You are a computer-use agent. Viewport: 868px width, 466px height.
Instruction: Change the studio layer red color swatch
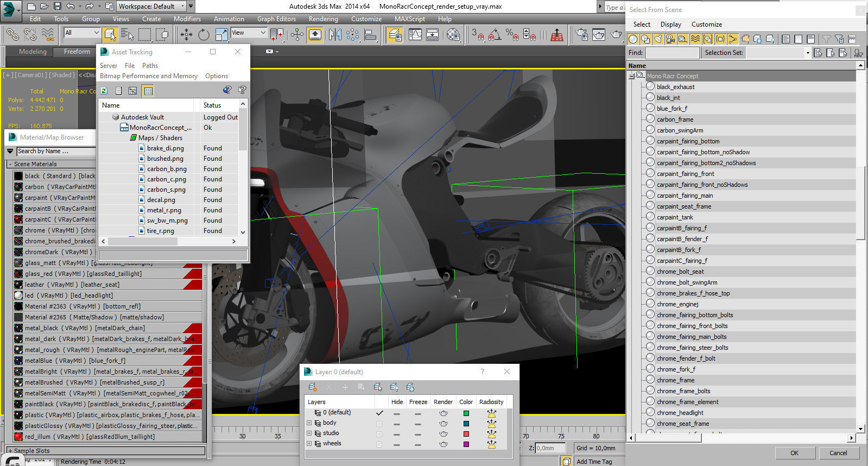click(x=466, y=434)
